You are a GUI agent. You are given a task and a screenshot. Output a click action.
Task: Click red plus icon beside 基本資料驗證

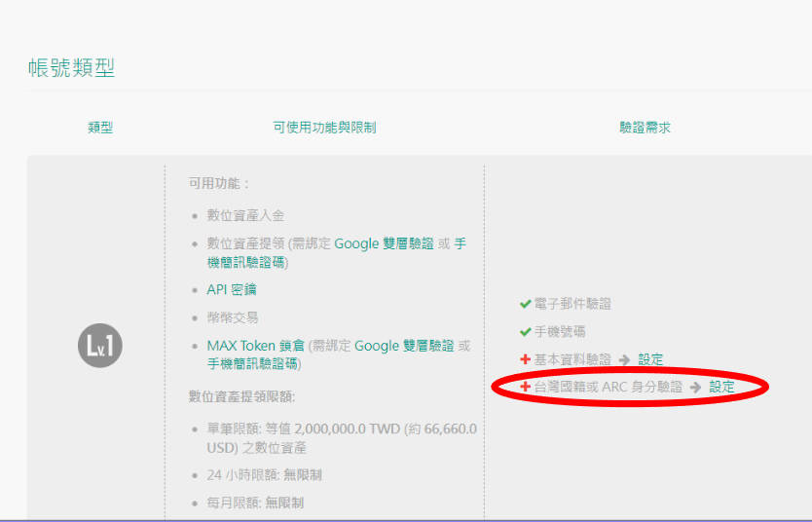coord(525,358)
